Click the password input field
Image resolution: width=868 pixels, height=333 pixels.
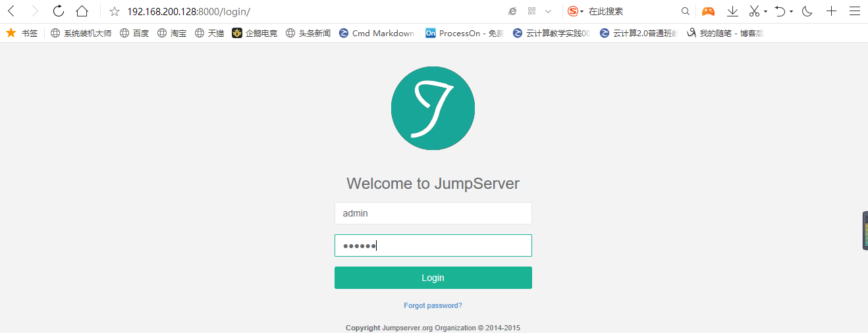(433, 245)
